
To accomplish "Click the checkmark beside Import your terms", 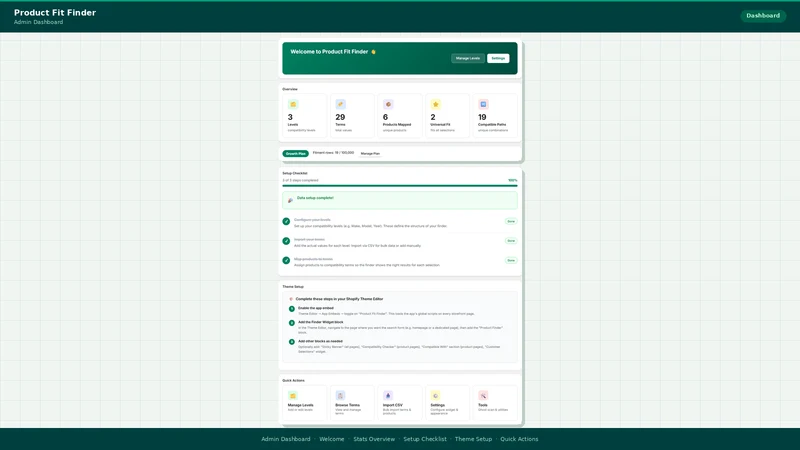I will click(x=286, y=241).
